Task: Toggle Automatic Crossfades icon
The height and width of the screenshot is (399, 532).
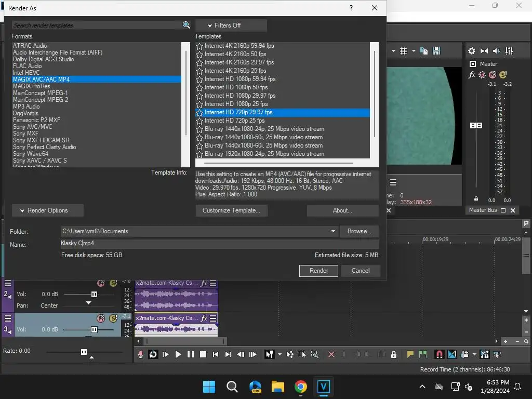Action: tap(452, 354)
